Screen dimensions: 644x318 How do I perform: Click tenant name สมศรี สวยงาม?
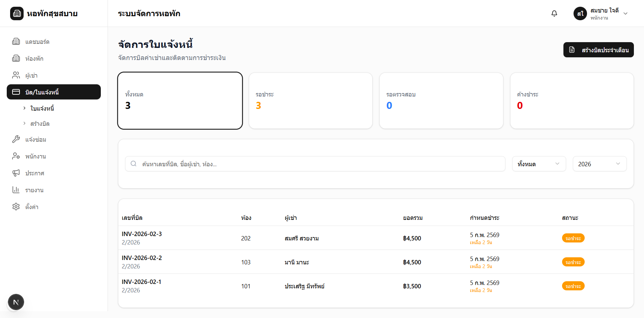(x=301, y=238)
